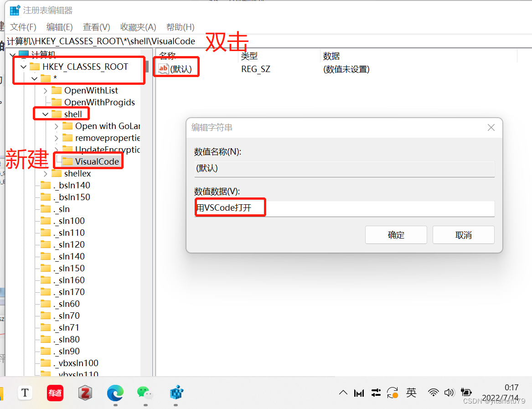
Task: Select the OpenWithProgids key
Action: [99, 102]
